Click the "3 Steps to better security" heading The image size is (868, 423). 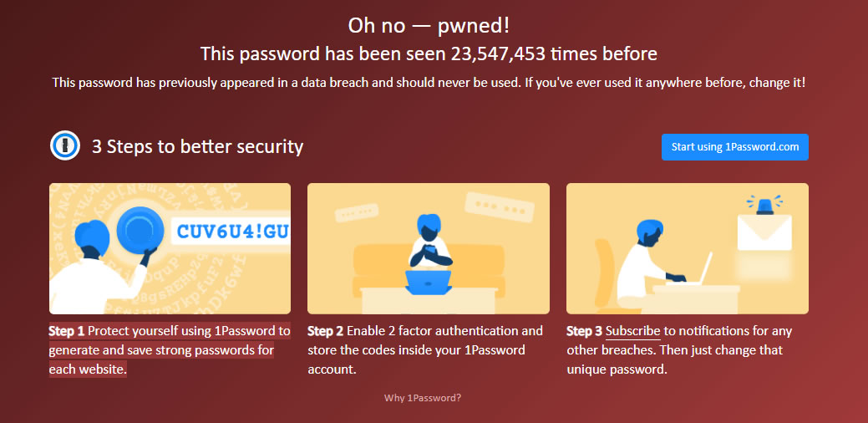197,147
